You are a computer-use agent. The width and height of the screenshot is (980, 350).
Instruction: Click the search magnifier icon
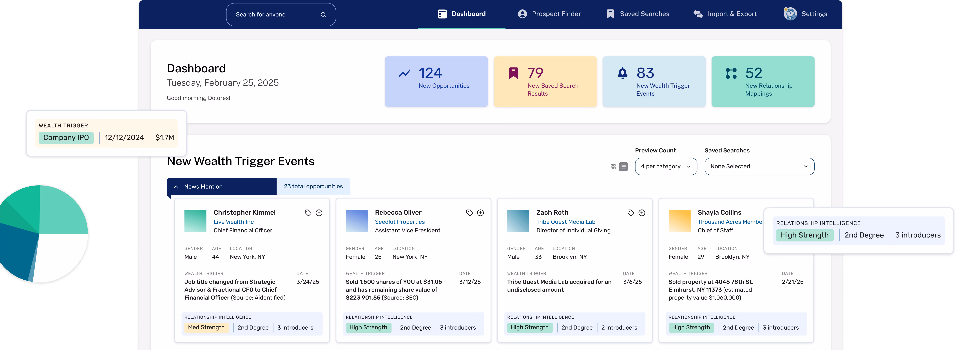tap(323, 15)
